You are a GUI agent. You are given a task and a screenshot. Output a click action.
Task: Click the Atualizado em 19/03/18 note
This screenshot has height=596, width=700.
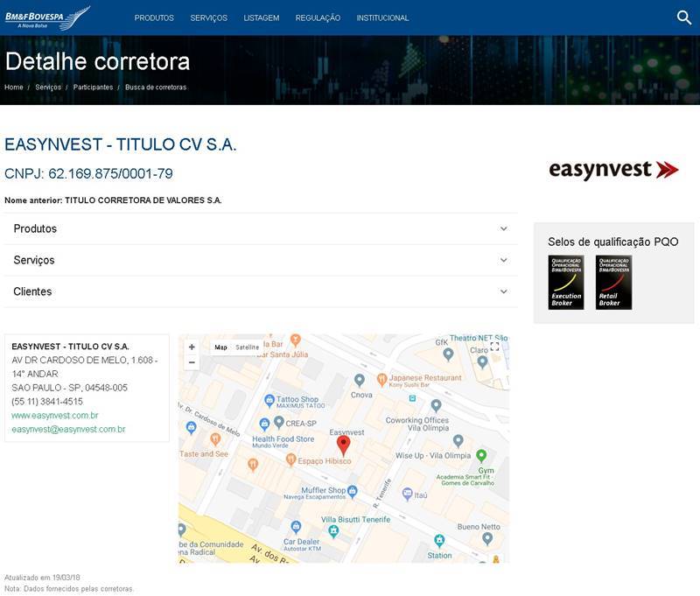(42, 578)
